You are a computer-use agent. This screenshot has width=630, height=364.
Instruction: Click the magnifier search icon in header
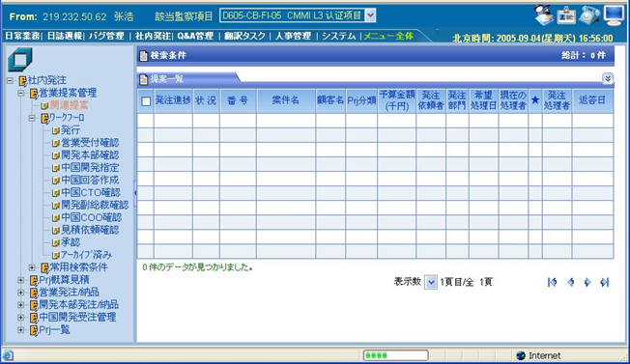[x=544, y=14]
